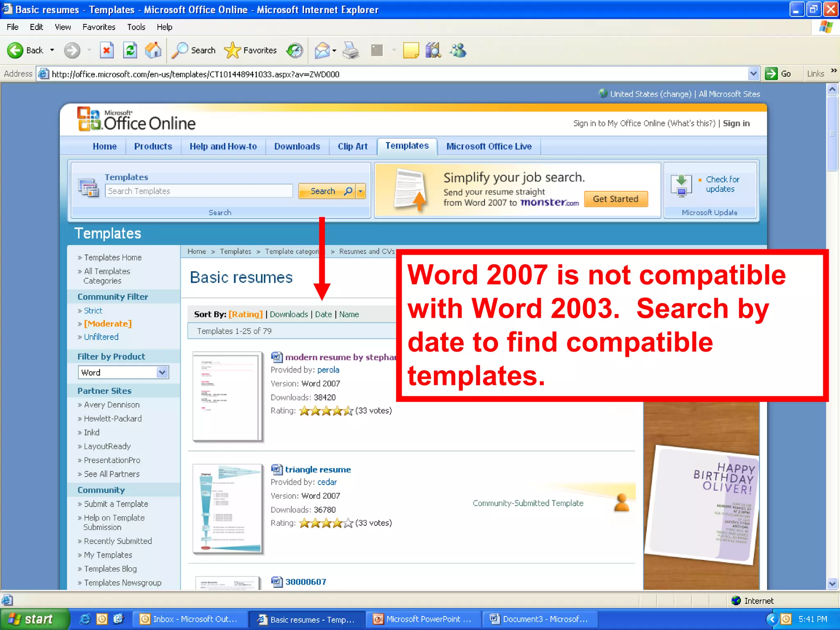840x630 pixels.
Task: Click the modern resume thumbnail preview
Action: (x=227, y=396)
